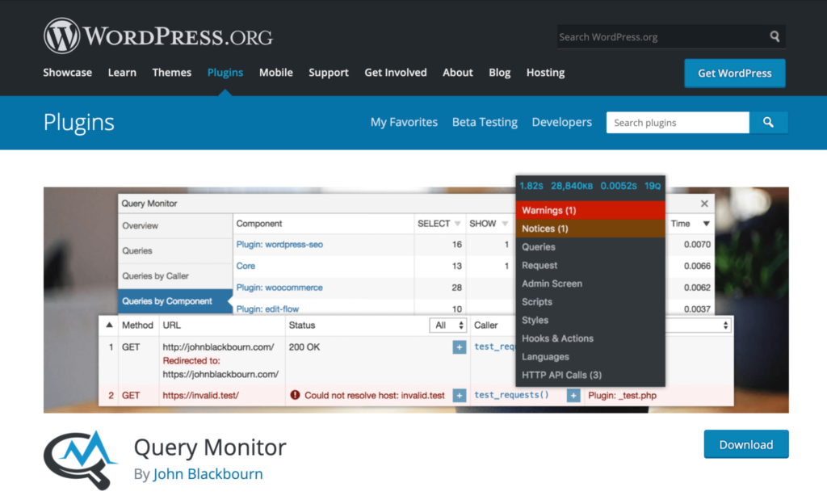Click the https://invalid.test/ URL cell
The width and height of the screenshot is (827, 504).
click(201, 396)
